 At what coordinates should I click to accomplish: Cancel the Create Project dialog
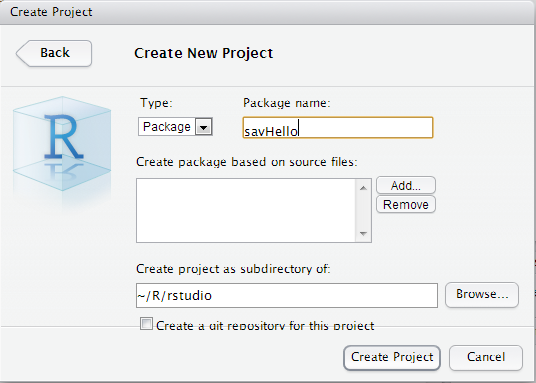pos(486,358)
